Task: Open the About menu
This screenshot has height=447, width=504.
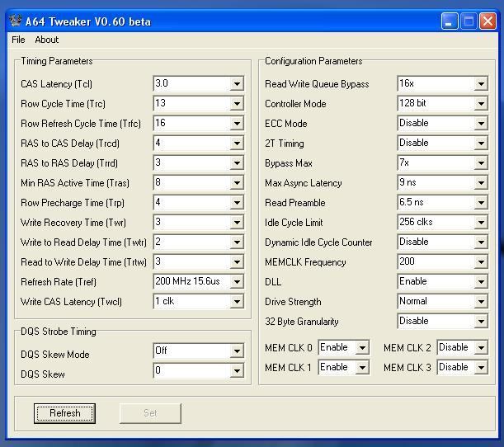Action: pos(47,40)
